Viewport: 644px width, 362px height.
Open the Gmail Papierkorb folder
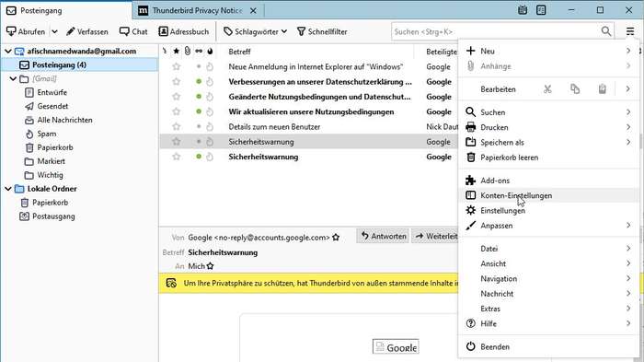tap(55, 147)
